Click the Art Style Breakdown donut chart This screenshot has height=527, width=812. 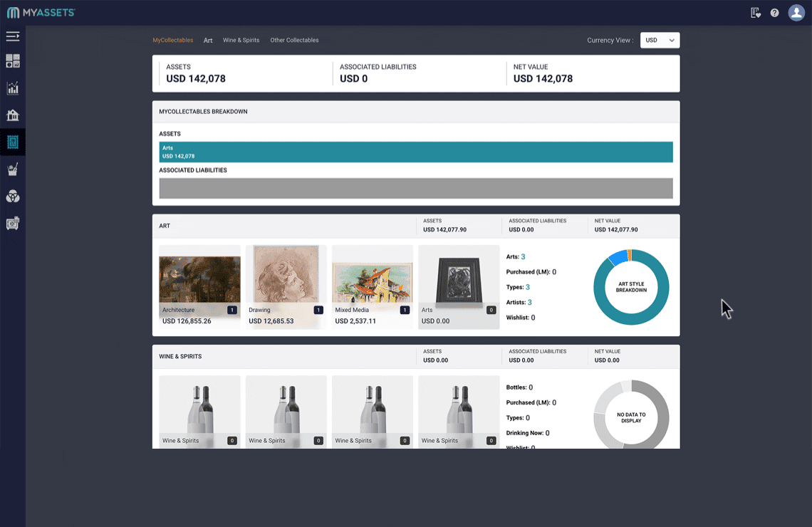[631, 287]
